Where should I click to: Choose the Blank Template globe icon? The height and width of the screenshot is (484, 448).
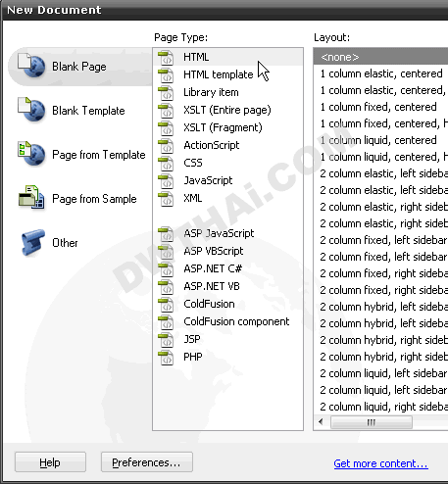(x=31, y=110)
